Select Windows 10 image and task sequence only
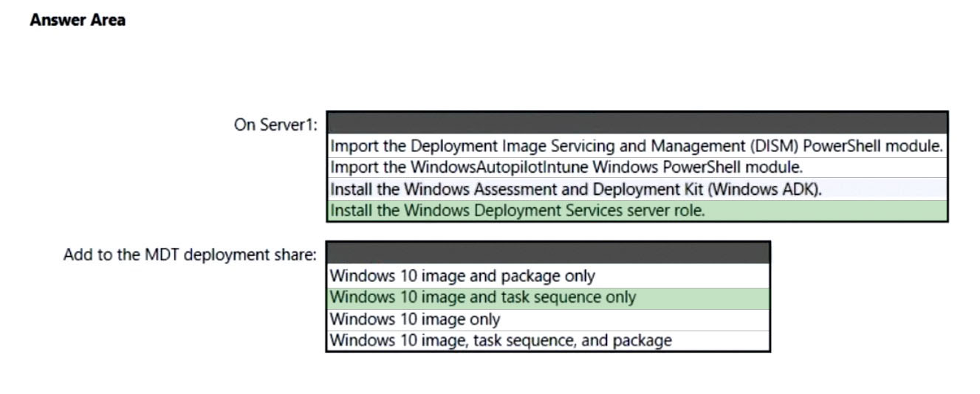Screen dimensions: 980x394 coord(548,297)
